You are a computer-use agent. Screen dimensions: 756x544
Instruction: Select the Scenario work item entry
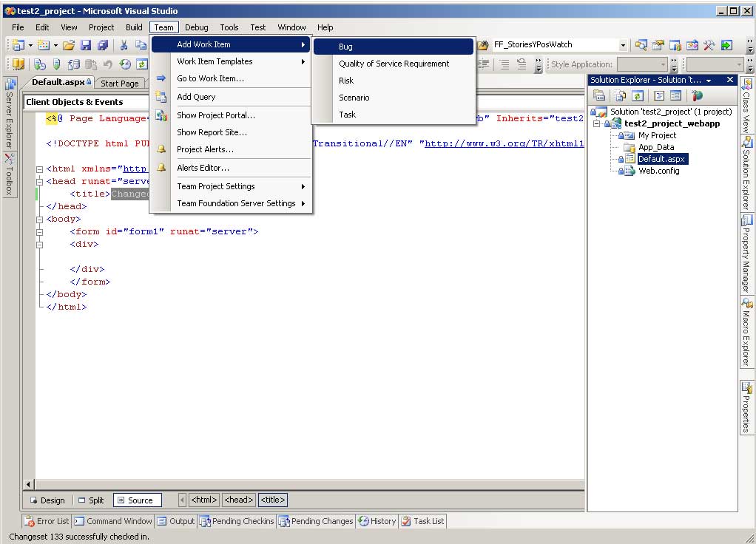click(x=394, y=98)
